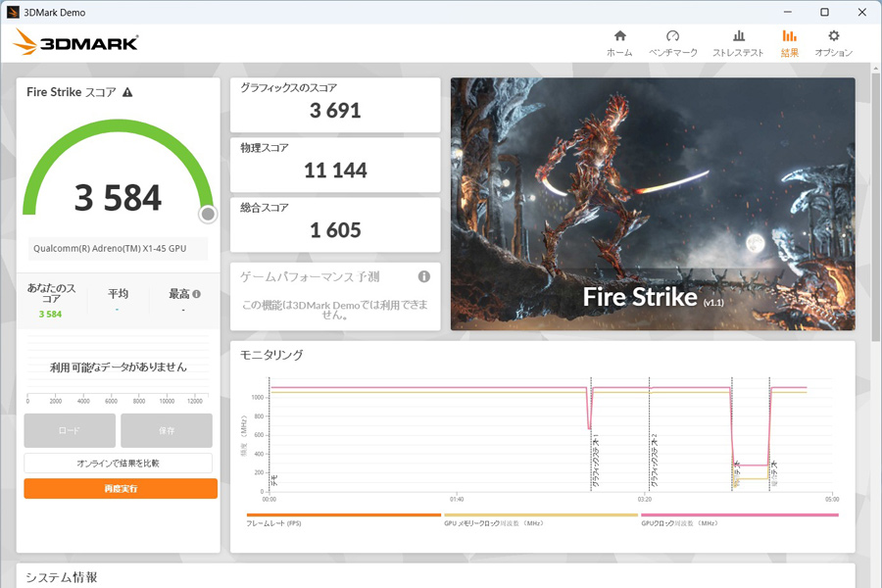Click the Fire Strike スコア title
Image resolution: width=882 pixels, height=588 pixels.
tap(72, 92)
